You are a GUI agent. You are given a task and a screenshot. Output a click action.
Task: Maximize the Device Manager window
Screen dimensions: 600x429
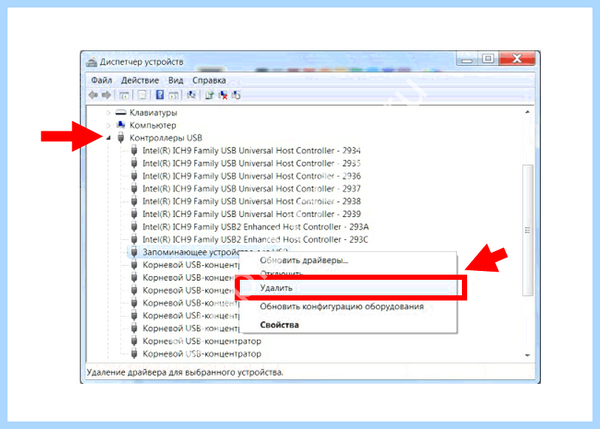coord(488,59)
